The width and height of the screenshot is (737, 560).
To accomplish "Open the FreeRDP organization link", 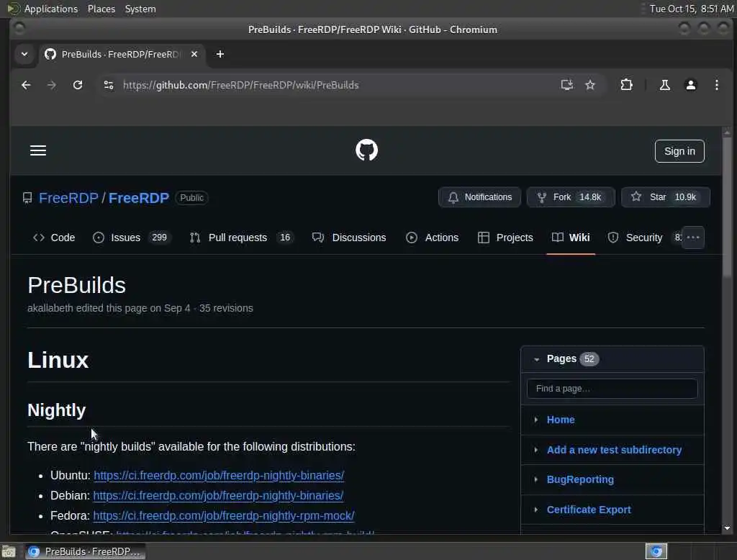I will tap(68, 198).
